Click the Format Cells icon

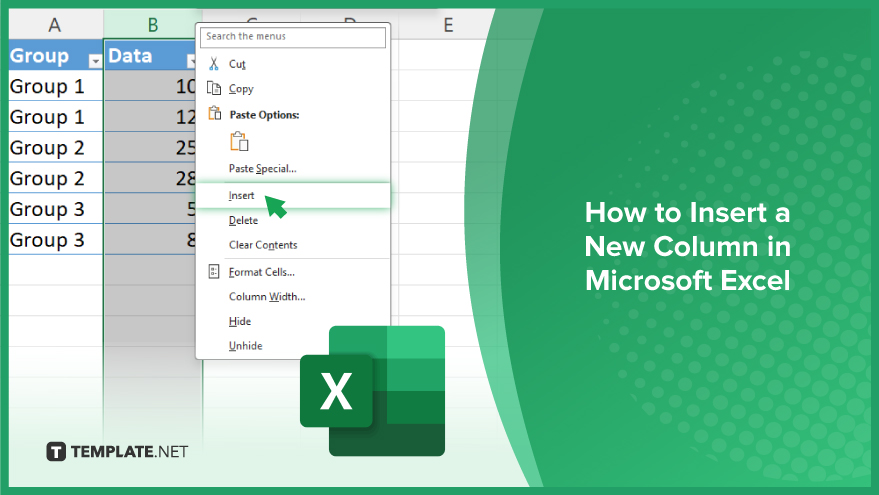click(214, 272)
